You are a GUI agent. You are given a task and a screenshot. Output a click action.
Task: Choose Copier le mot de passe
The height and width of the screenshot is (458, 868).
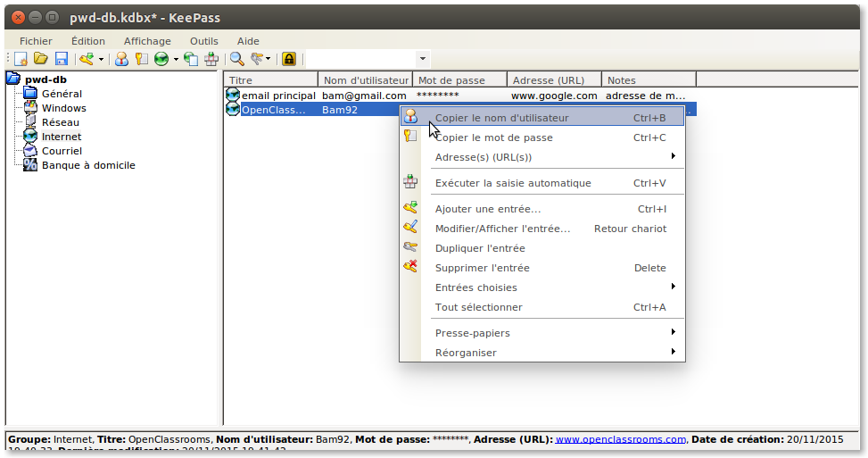click(x=542, y=137)
